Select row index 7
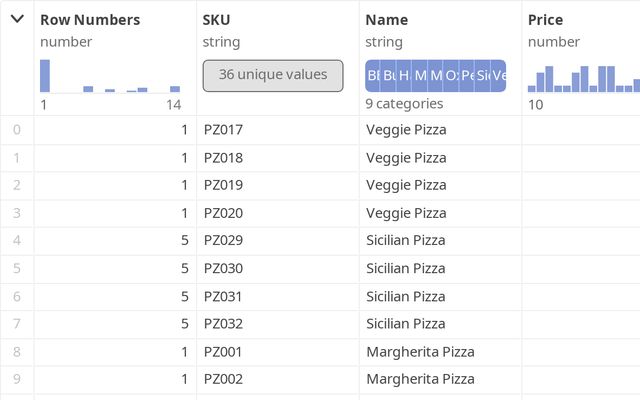 click(16, 324)
